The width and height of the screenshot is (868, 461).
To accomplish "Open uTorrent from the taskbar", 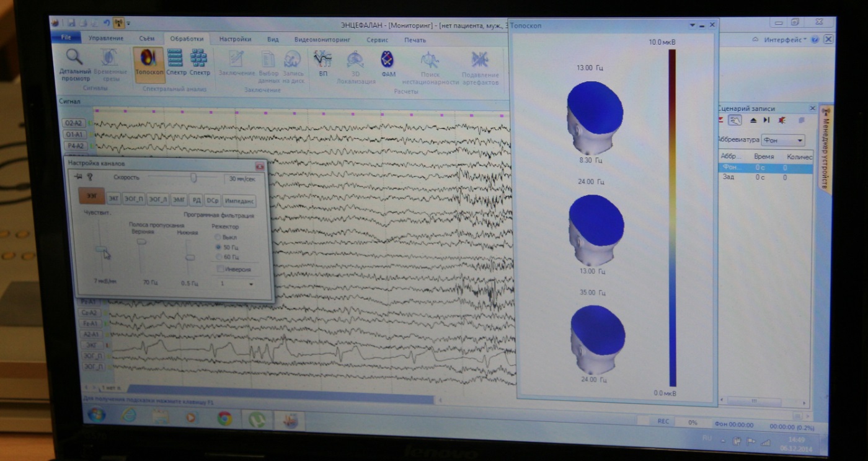I will click(257, 419).
